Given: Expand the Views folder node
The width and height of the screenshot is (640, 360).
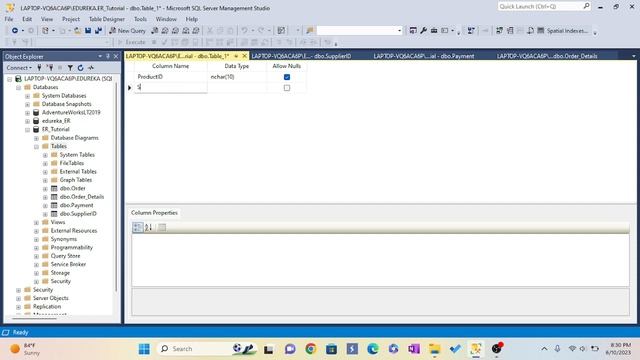Looking at the screenshot, I should coord(36,222).
